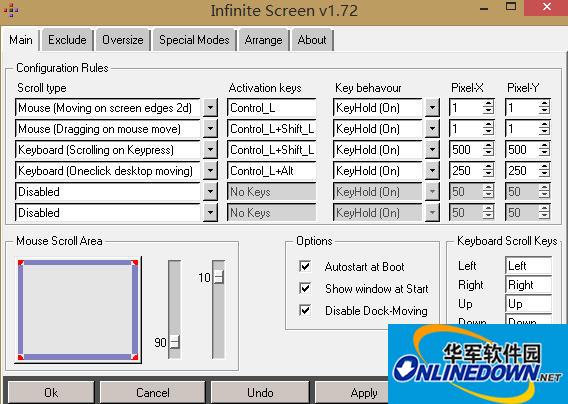Click the Infinite Screen app icon in title bar

coord(11,10)
